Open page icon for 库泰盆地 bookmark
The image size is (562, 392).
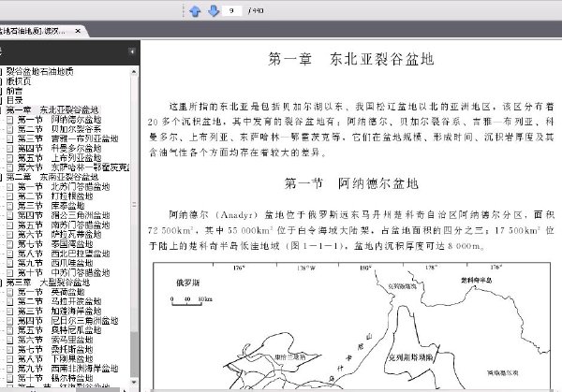tap(10, 206)
